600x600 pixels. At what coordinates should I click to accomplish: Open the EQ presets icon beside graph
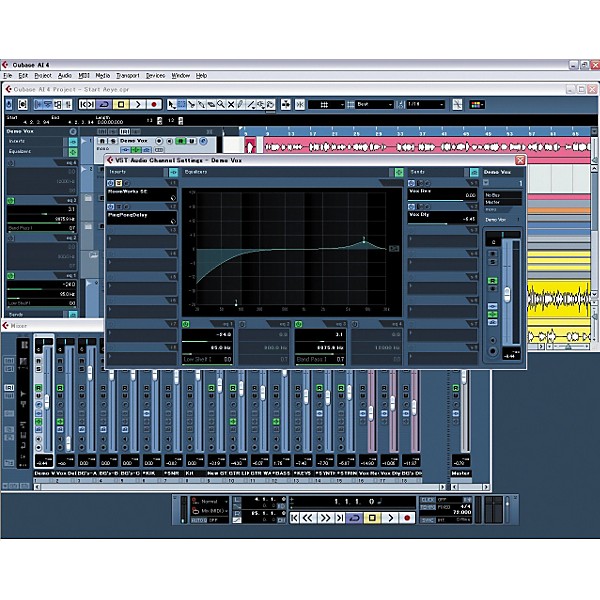point(394,249)
